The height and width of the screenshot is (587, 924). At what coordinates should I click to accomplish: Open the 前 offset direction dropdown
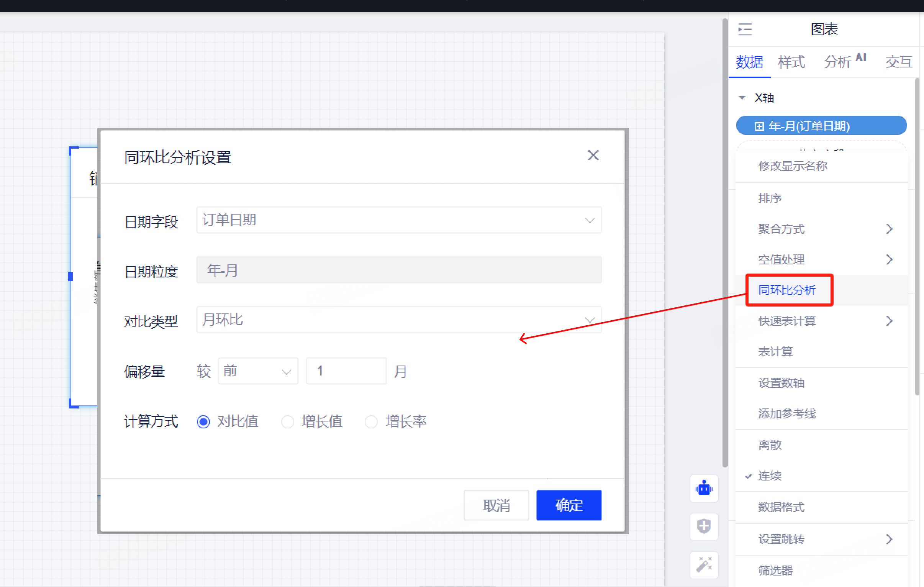257,371
